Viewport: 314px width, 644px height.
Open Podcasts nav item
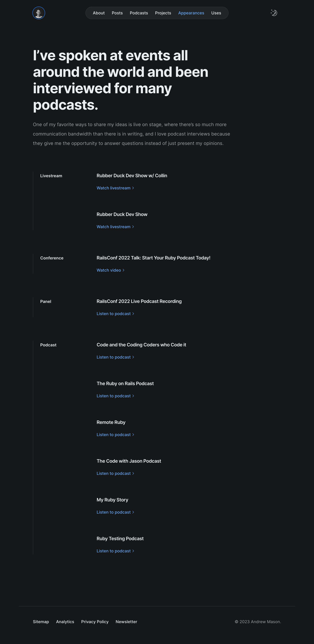(139, 13)
